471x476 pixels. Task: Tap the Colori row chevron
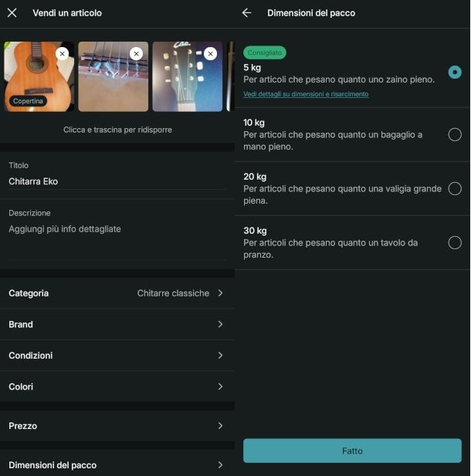pos(220,387)
